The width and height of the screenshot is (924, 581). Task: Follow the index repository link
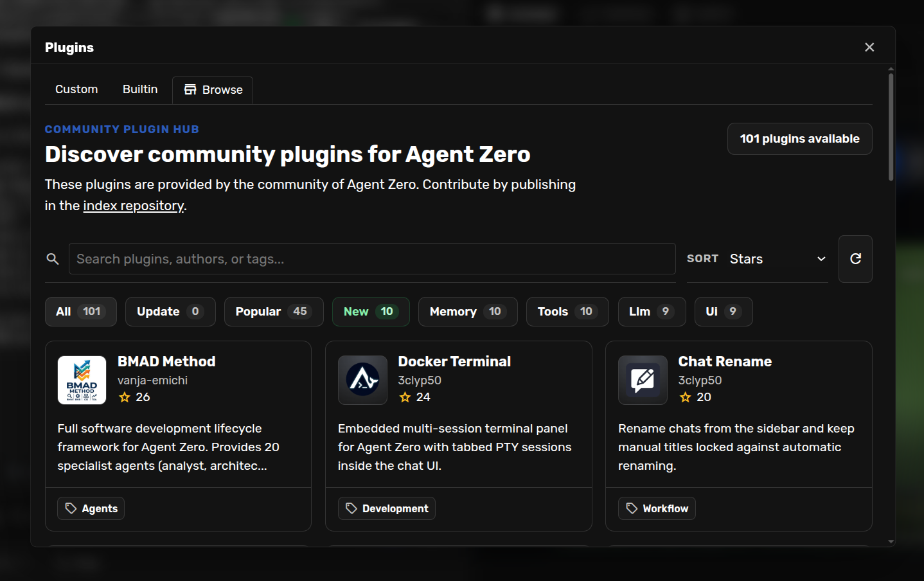[x=133, y=206]
